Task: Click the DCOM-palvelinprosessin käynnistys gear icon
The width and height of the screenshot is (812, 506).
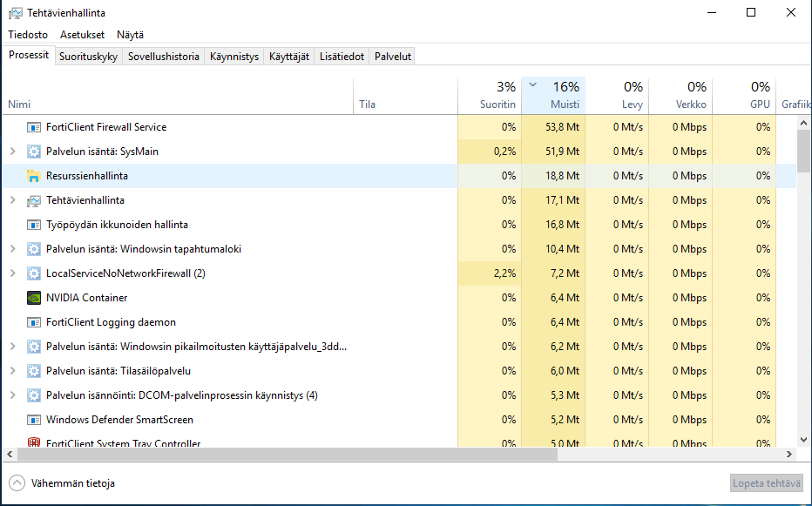Action: [34, 395]
